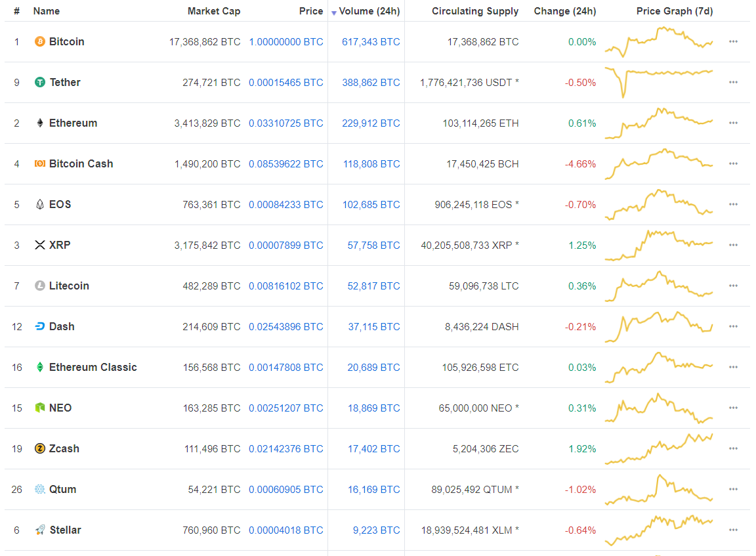Open the Bitcoin Cash name link

[81, 164]
